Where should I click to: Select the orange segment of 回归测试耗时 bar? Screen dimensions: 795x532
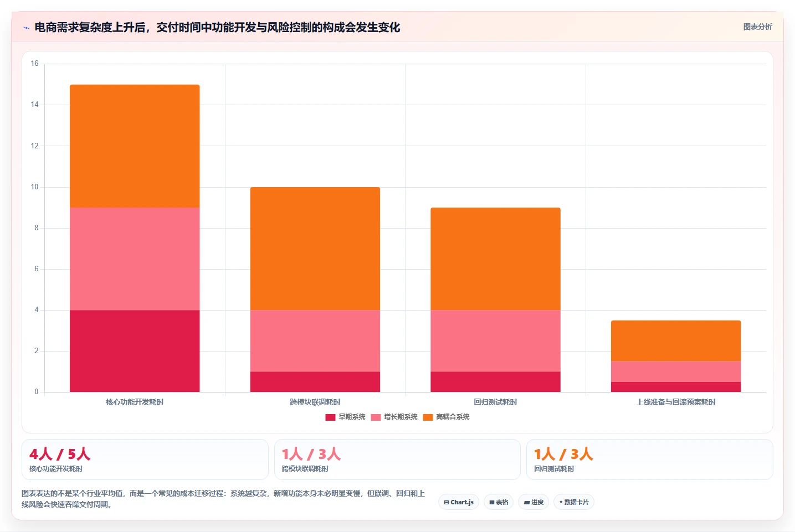tap(495, 259)
